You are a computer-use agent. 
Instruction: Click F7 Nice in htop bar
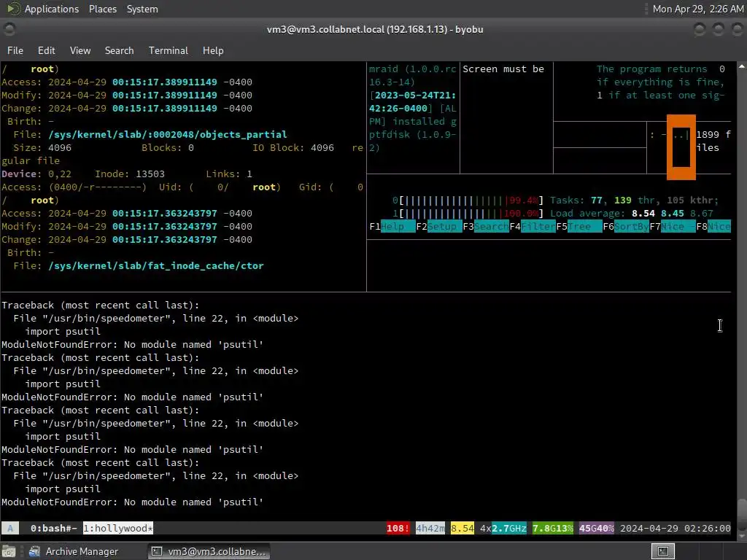pyautogui.click(x=672, y=227)
